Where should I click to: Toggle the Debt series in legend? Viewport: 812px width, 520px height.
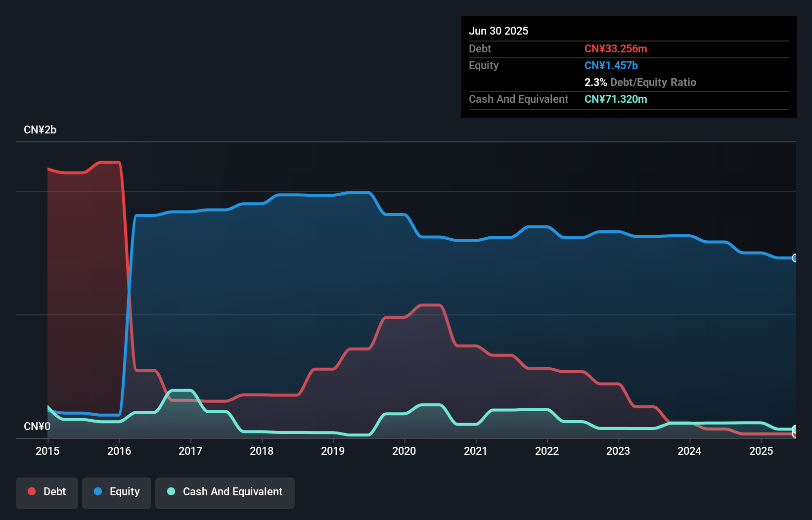click(x=46, y=492)
